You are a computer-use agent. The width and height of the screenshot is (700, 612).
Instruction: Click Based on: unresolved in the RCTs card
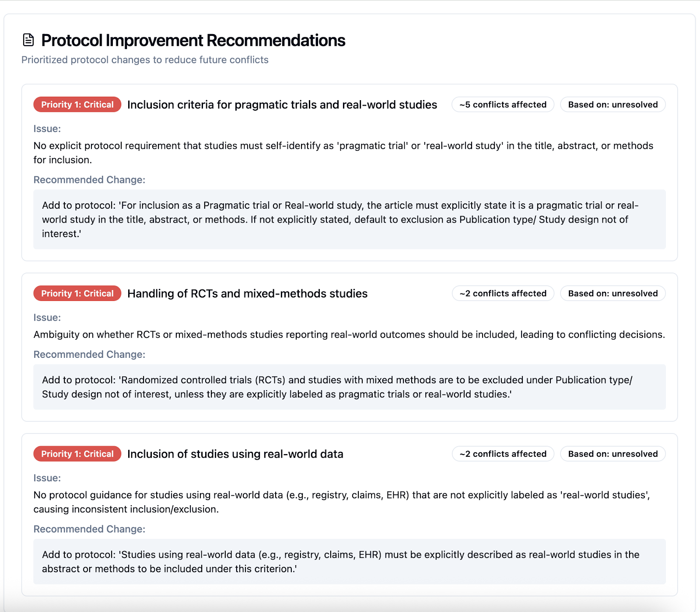(612, 294)
